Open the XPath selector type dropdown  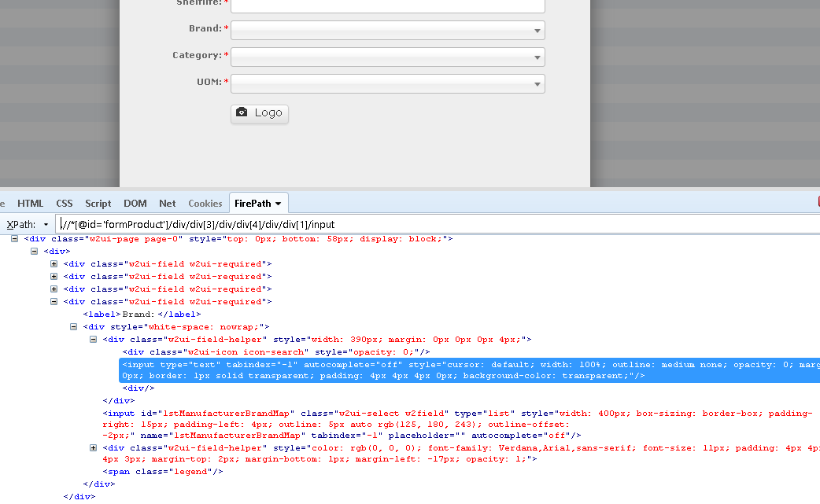(x=46, y=225)
